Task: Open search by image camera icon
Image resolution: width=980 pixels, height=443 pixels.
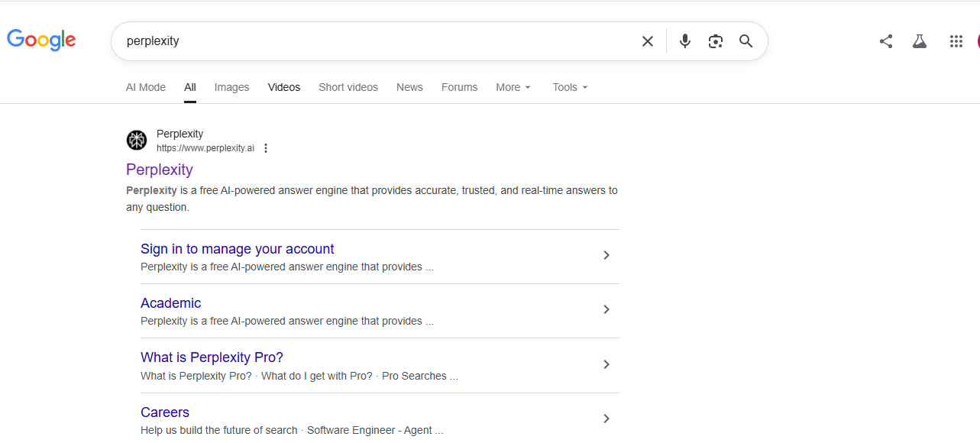Action: (x=716, y=41)
